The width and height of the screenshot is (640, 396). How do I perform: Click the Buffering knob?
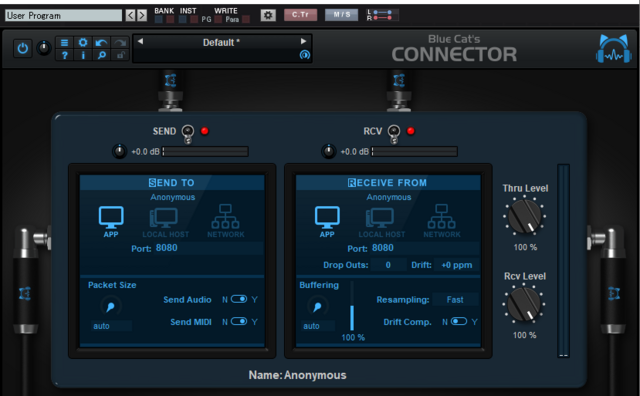click(x=318, y=306)
